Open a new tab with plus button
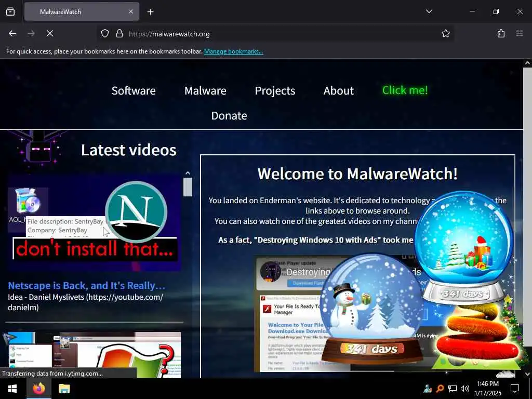 click(150, 12)
